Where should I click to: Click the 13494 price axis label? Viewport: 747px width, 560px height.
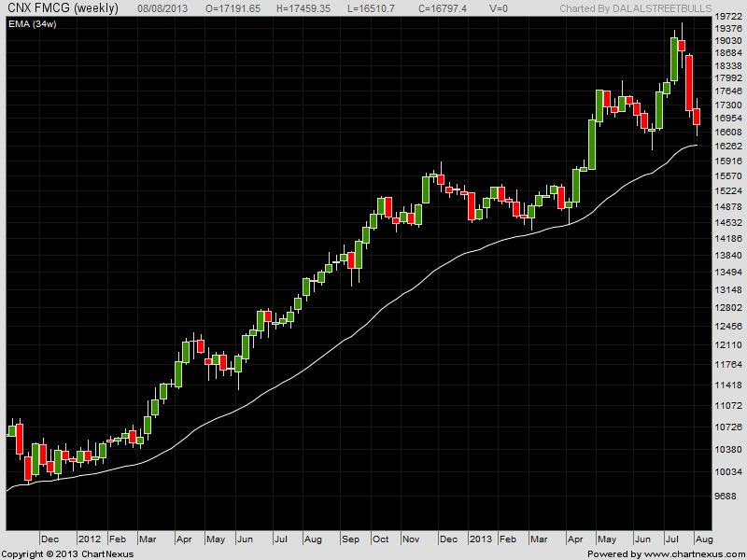point(728,273)
